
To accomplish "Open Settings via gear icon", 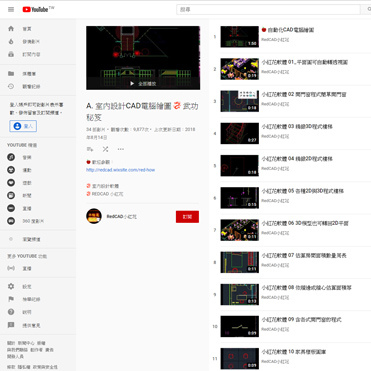I will point(11,286).
